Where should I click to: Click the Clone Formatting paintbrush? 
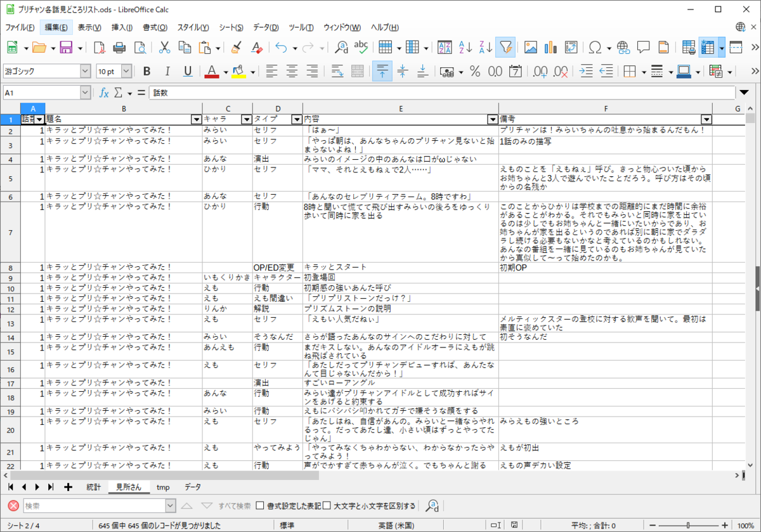pos(236,47)
